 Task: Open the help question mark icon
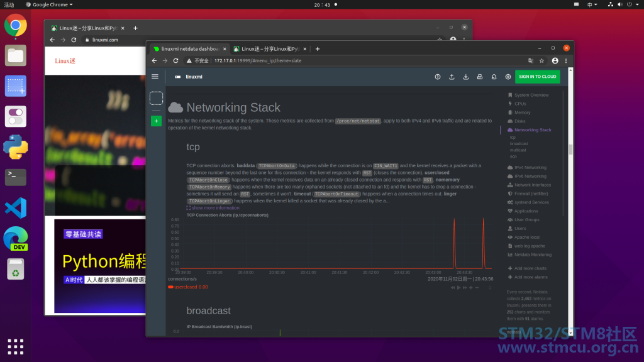tap(438, 77)
